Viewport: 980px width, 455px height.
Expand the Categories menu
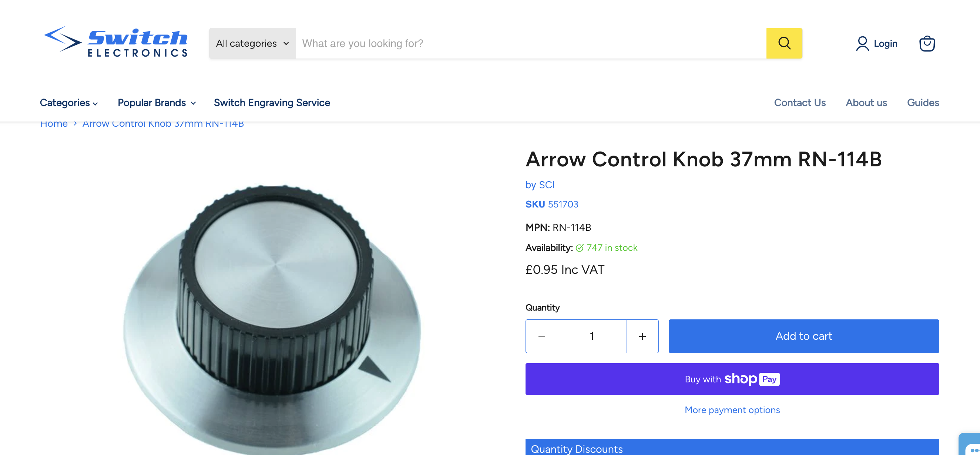pos(69,103)
